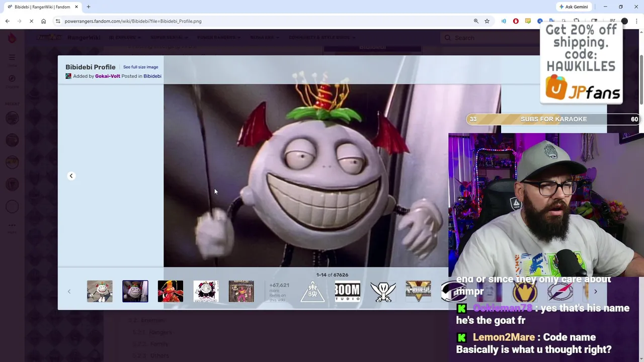Stop the page loading in browser
Screen dimensions: 644x362
point(31,21)
